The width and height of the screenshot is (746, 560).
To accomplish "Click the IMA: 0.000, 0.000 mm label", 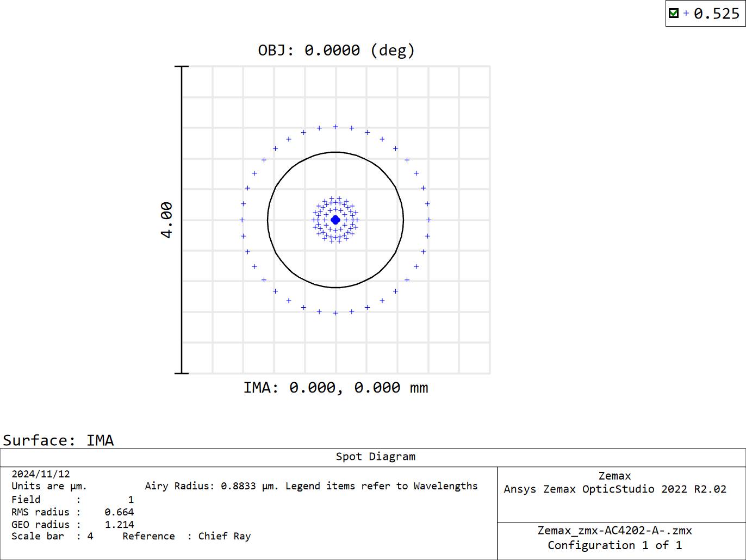I will pos(335,388).
